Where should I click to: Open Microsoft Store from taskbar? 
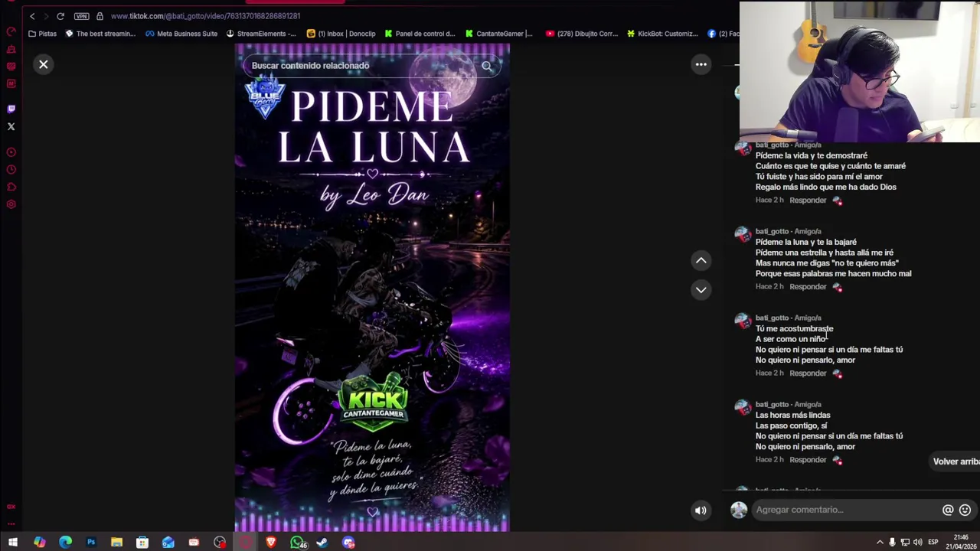tap(142, 543)
